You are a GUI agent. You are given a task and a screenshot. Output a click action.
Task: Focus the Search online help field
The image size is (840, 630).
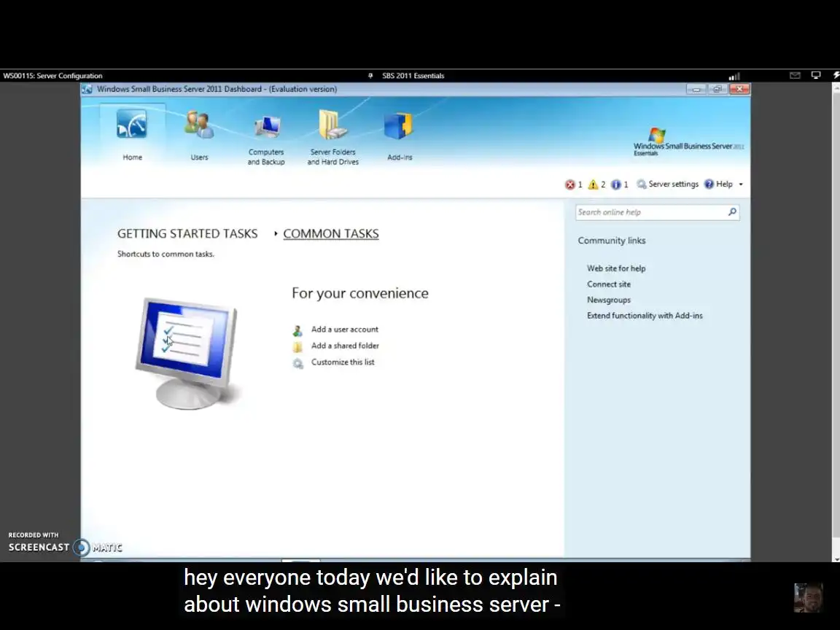(x=657, y=212)
